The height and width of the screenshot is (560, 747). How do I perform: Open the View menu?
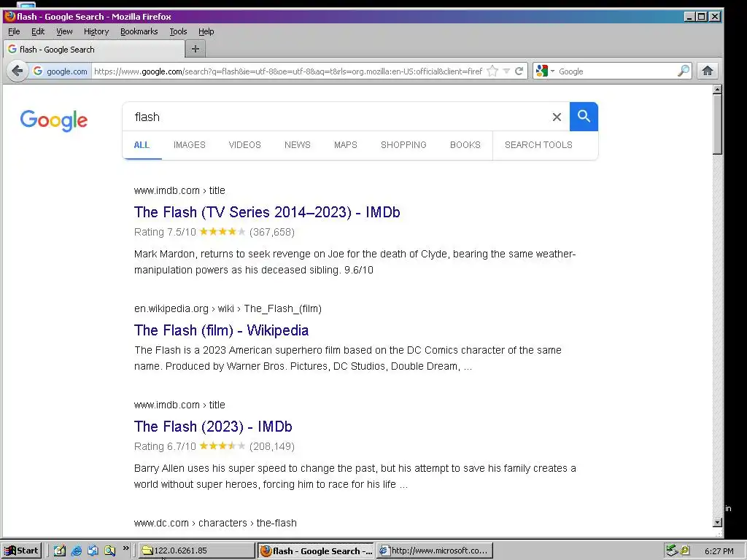(64, 31)
